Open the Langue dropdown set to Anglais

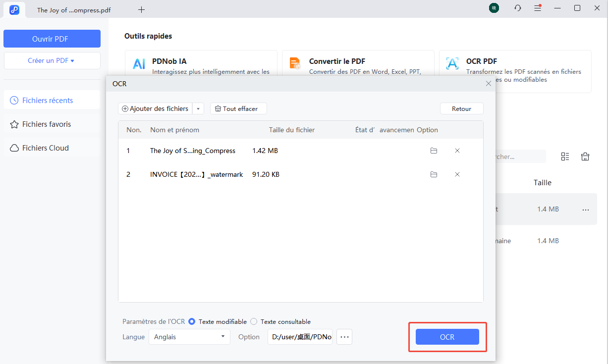[x=189, y=337]
